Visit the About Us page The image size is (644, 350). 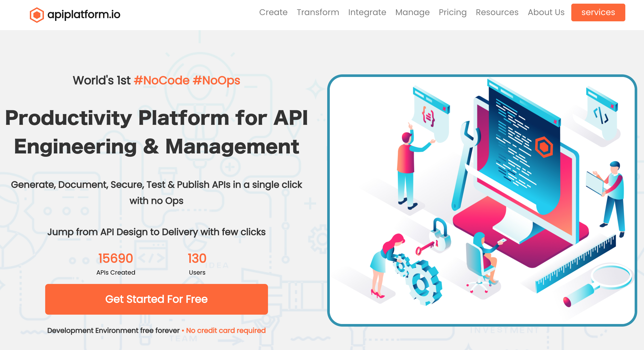pos(546,12)
